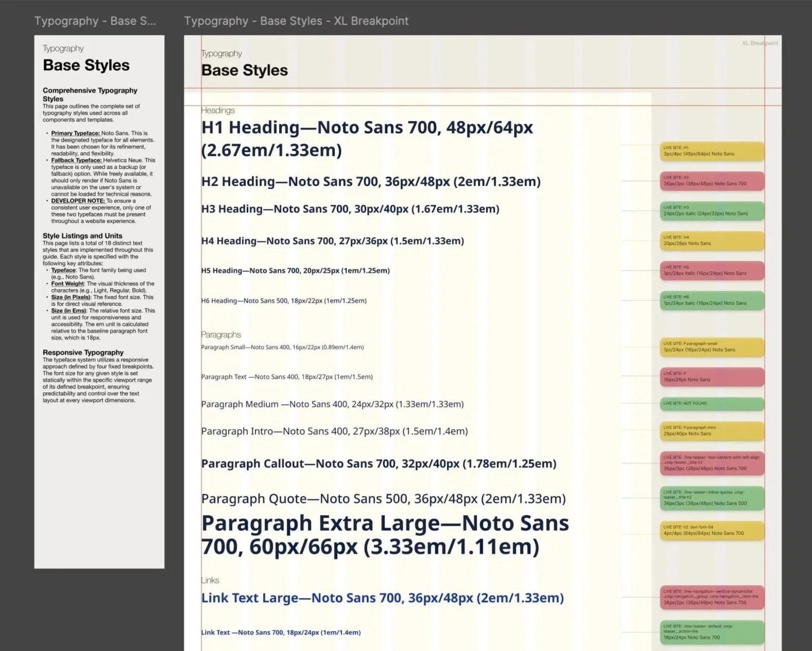The height and width of the screenshot is (651, 812).
Task: Select the red 'box-content-with-left-align' live site note
Action: tap(712, 463)
